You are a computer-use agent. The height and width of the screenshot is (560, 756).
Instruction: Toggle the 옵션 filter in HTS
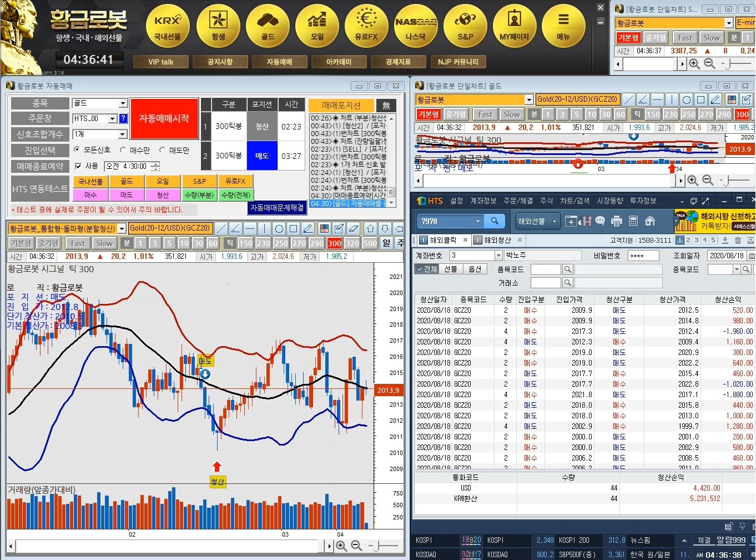[x=475, y=269]
